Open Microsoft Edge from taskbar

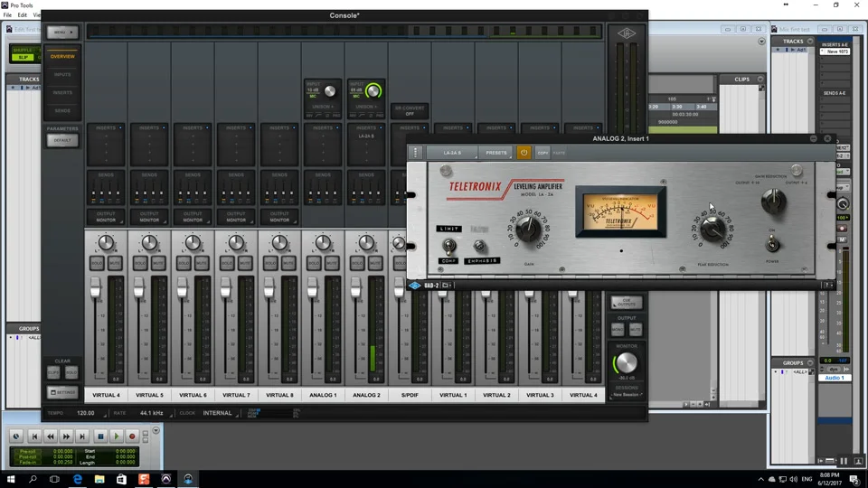pos(78,479)
